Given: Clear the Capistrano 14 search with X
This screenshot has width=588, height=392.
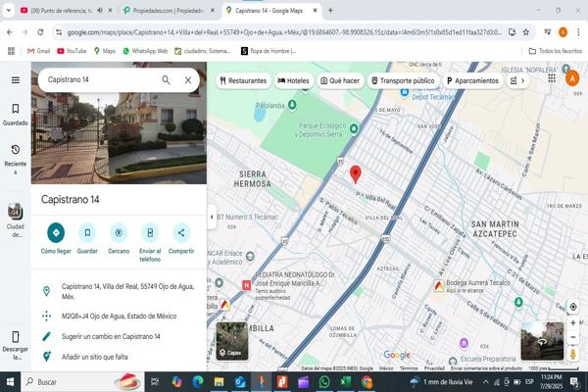Looking at the screenshot, I should click(x=188, y=80).
